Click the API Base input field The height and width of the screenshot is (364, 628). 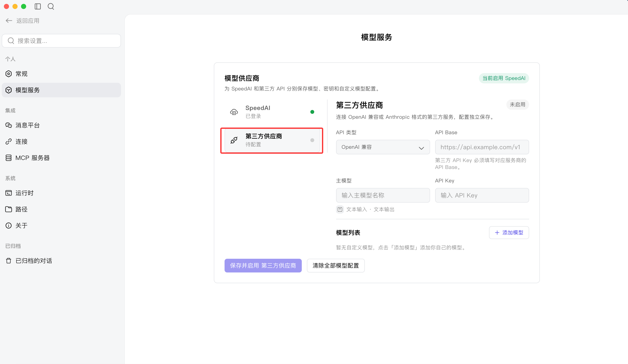point(482,147)
